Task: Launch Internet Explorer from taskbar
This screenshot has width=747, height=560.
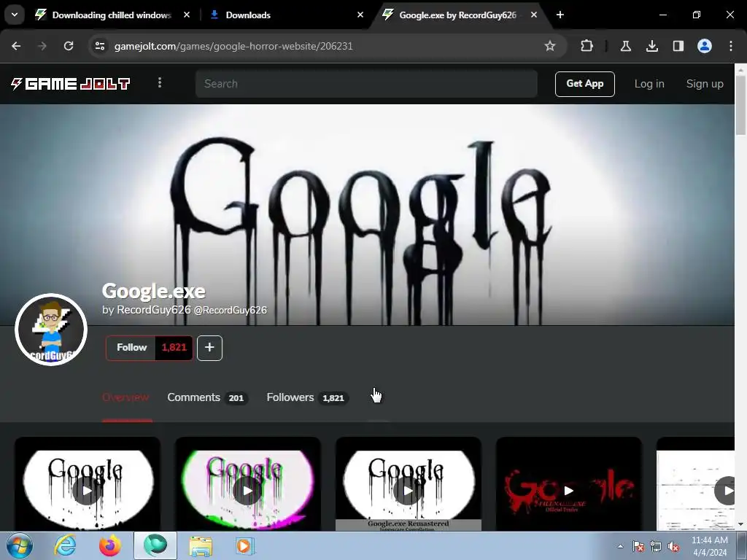Action: pyautogui.click(x=65, y=545)
